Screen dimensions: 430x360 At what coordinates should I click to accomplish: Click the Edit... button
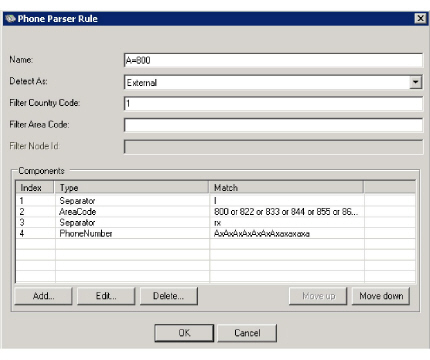tap(106, 296)
